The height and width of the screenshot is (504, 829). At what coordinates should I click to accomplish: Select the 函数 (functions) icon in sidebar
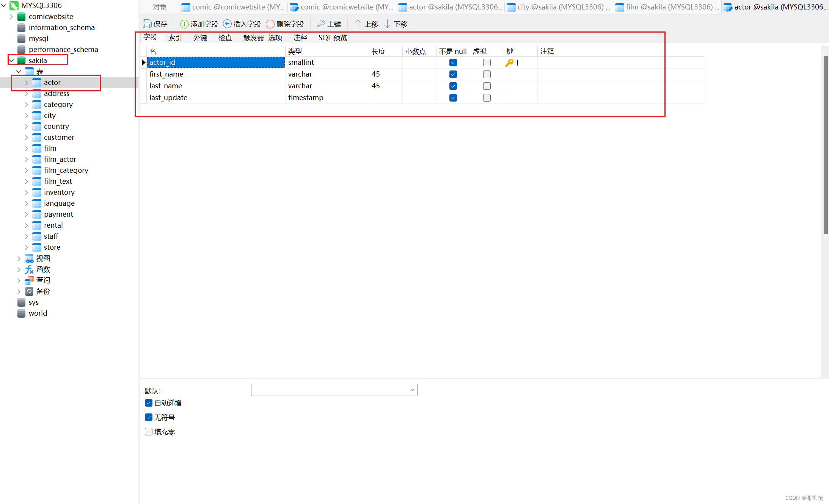click(29, 269)
